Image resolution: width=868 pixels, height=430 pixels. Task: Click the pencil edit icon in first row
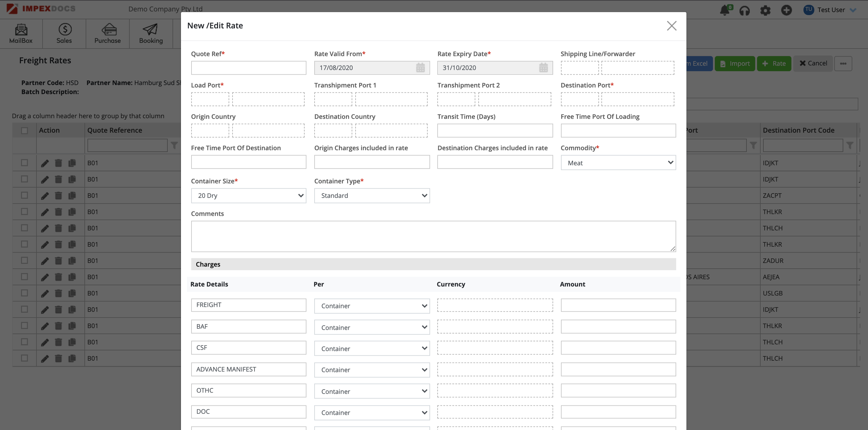click(45, 163)
